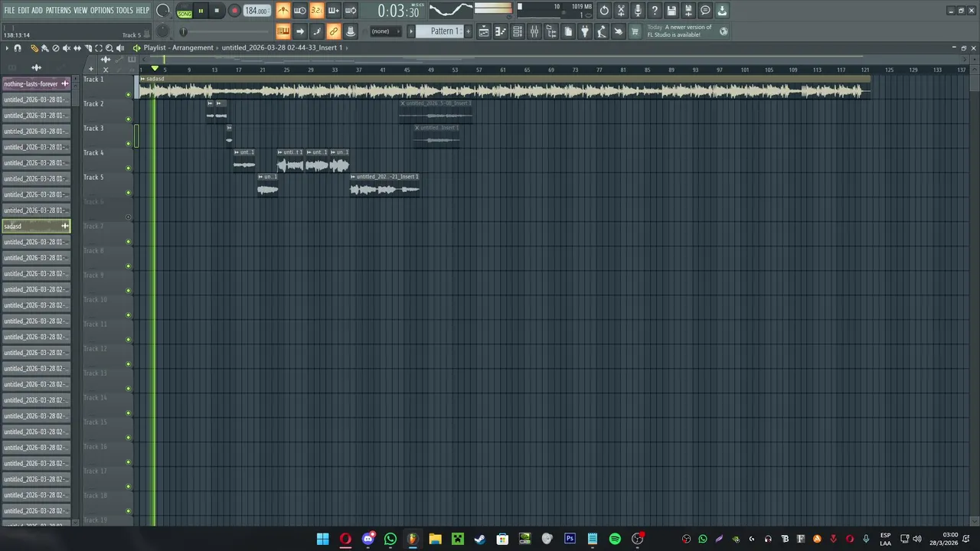The image size is (980, 551).
Task: Click the Undo history circular arrow icon
Action: tap(604, 11)
